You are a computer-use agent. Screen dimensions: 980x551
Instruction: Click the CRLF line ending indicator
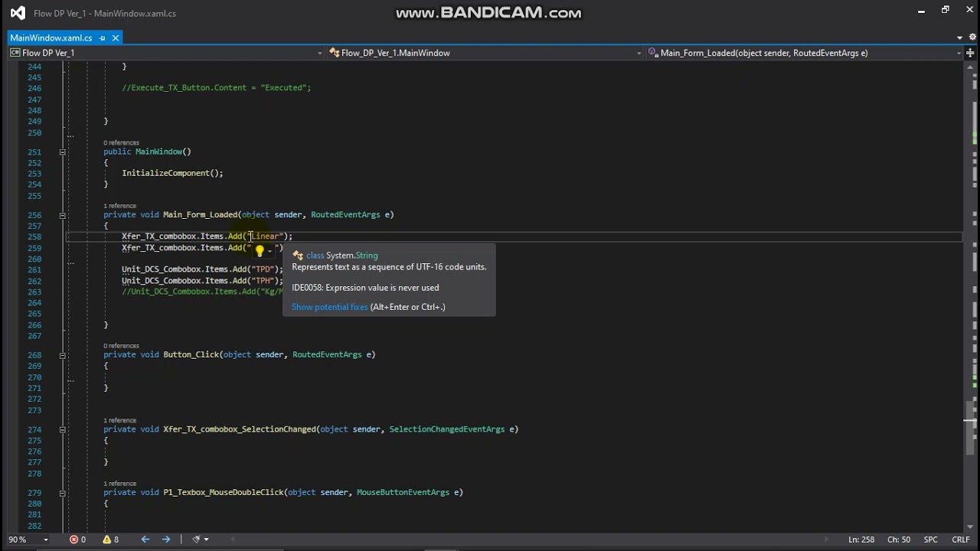point(961,540)
